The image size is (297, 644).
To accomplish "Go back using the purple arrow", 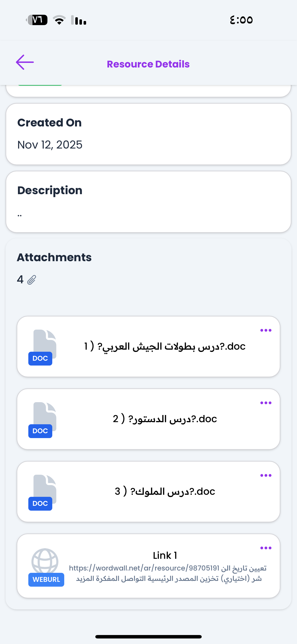I will pos(25,62).
